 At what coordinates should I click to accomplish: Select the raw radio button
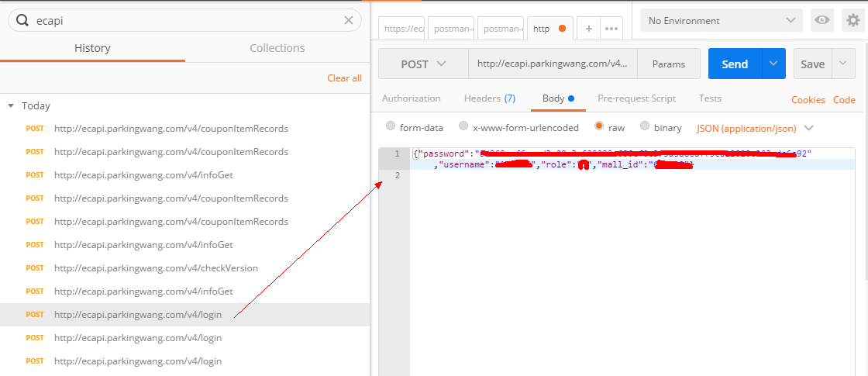(599, 126)
